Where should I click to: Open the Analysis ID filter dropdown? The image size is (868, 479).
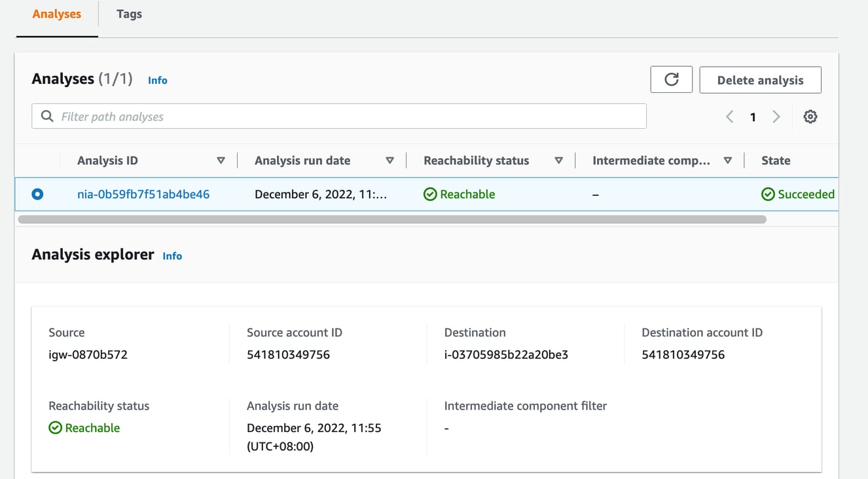tap(221, 160)
